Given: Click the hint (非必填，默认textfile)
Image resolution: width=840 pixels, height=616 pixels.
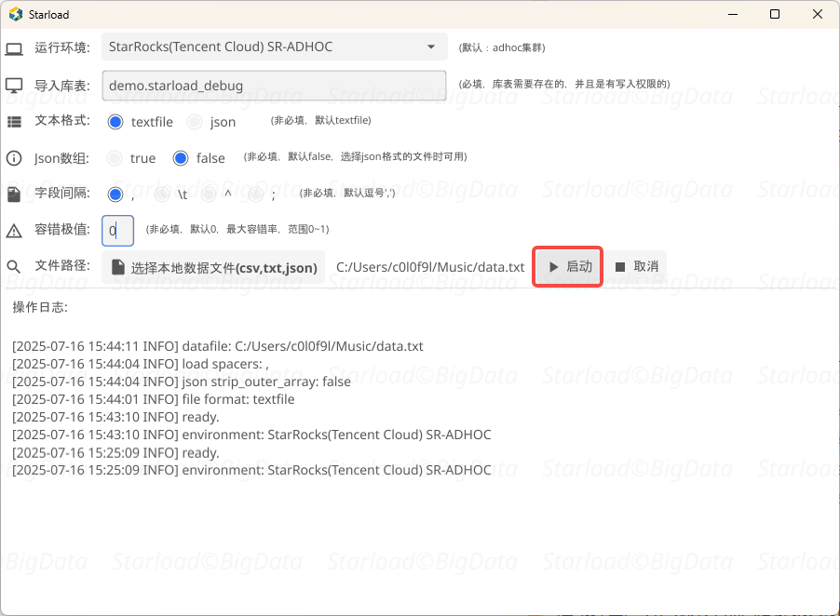Looking at the screenshot, I should [x=320, y=120].
